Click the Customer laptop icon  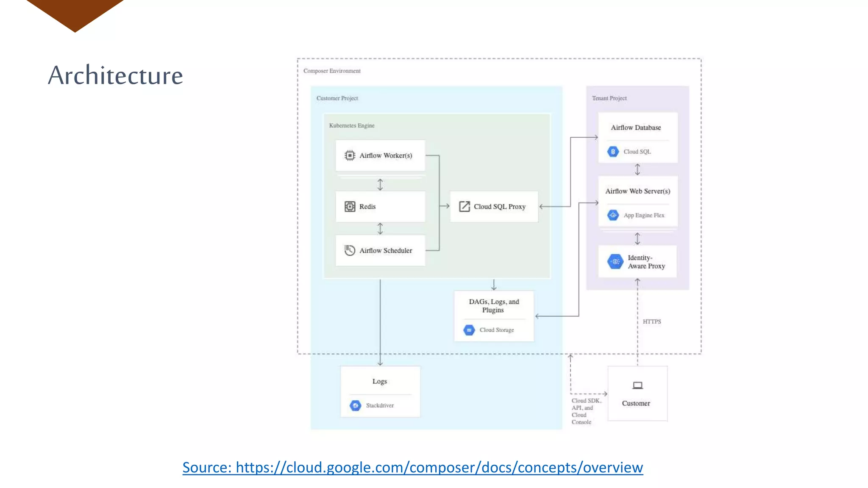tap(637, 385)
